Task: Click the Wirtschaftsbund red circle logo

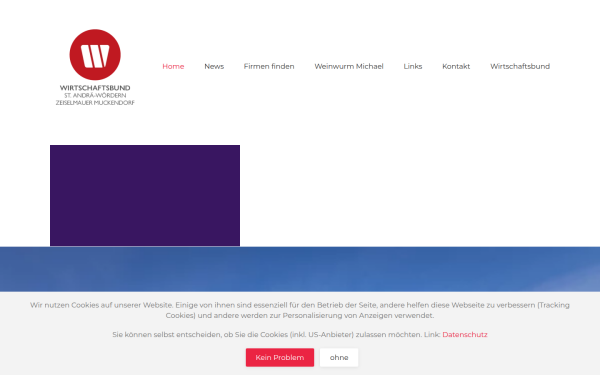Action: point(95,55)
